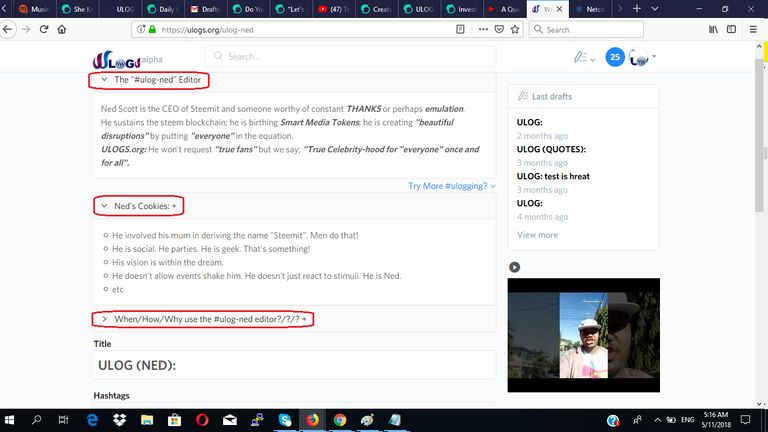Bookmark this page with star icon

click(x=515, y=29)
